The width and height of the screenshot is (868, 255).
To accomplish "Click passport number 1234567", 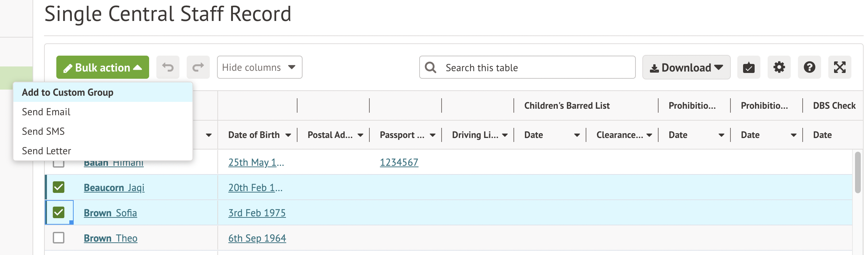I will click(399, 163).
